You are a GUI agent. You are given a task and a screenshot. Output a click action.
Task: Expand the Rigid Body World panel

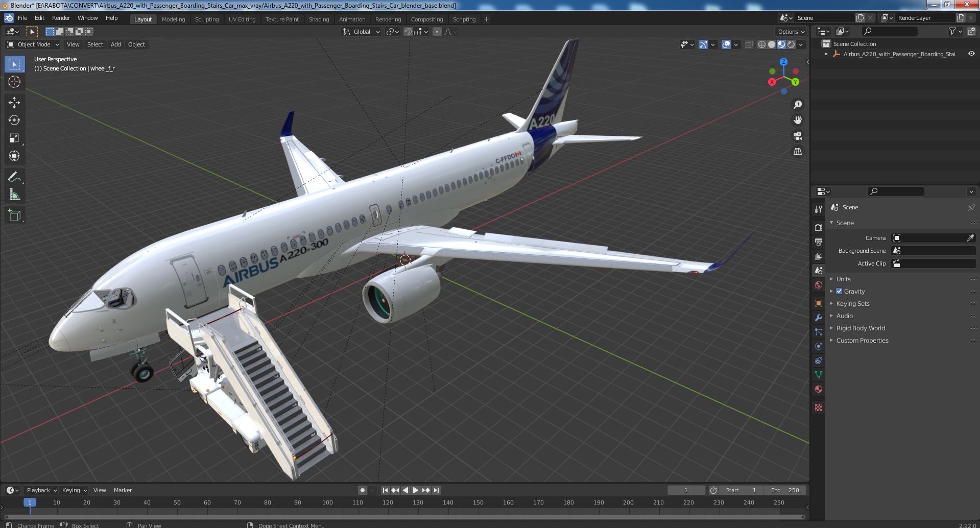[861, 328]
